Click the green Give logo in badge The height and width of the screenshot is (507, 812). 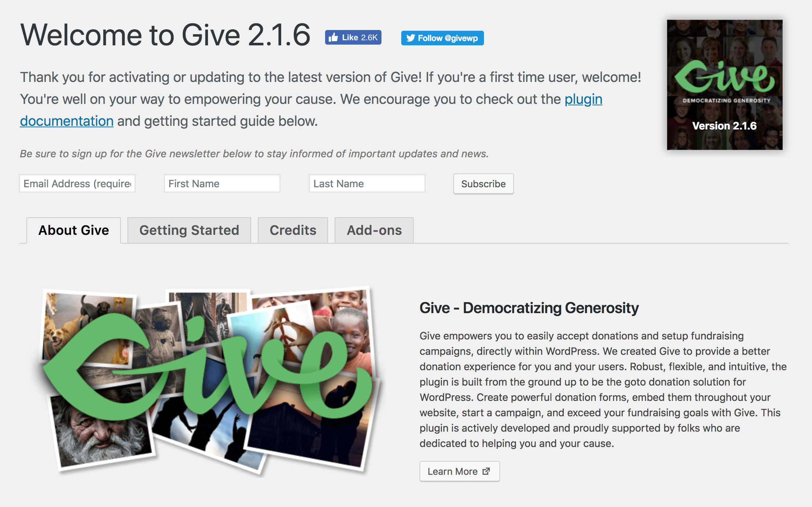[725, 77]
